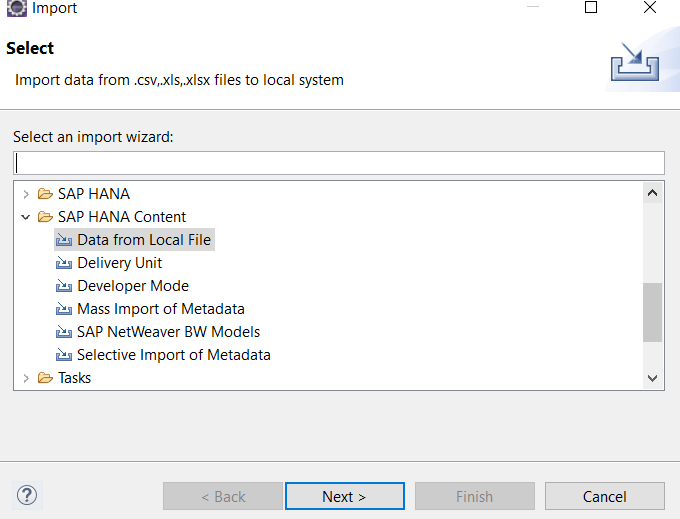Screen dimensions: 680x519
Task: Click the Mass Import of Metadata icon
Action: (64, 309)
